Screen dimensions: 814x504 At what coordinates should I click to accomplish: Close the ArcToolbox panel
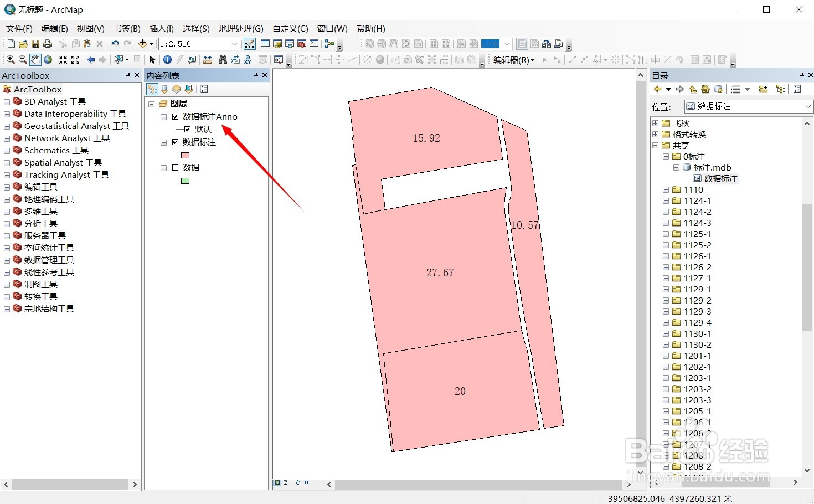[137, 75]
